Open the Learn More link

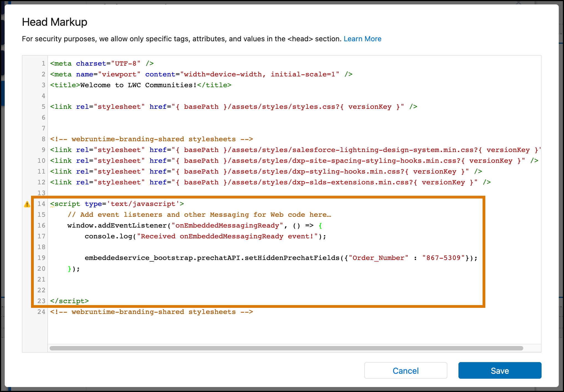click(362, 39)
